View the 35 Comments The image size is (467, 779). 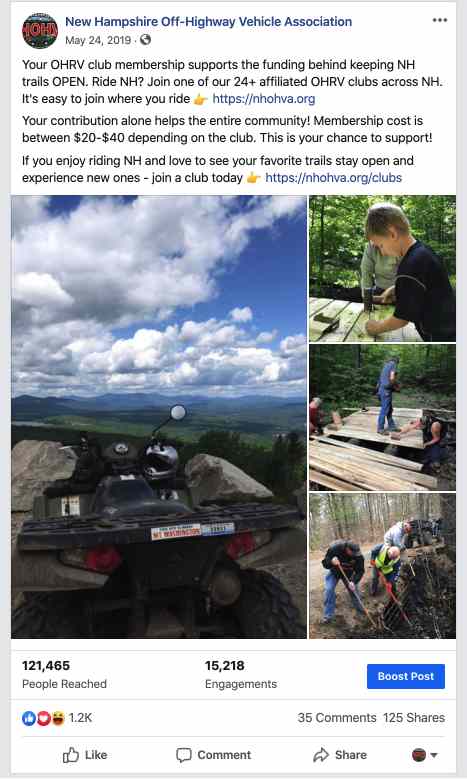[337, 718]
